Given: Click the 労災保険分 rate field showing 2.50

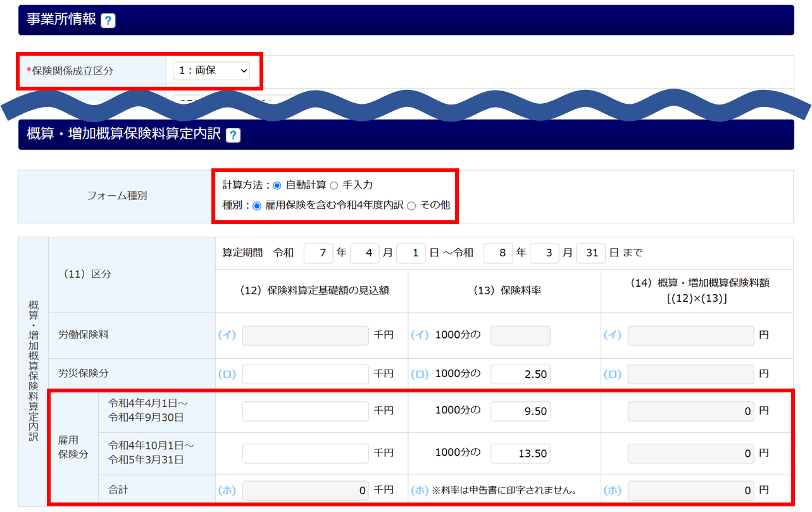Looking at the screenshot, I should tap(520, 374).
